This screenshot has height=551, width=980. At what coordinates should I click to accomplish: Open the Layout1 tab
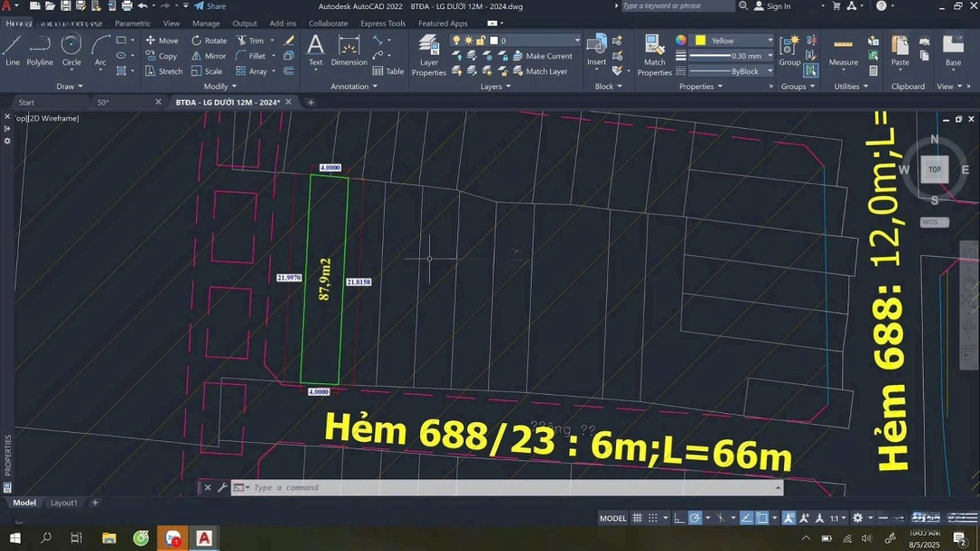point(64,503)
